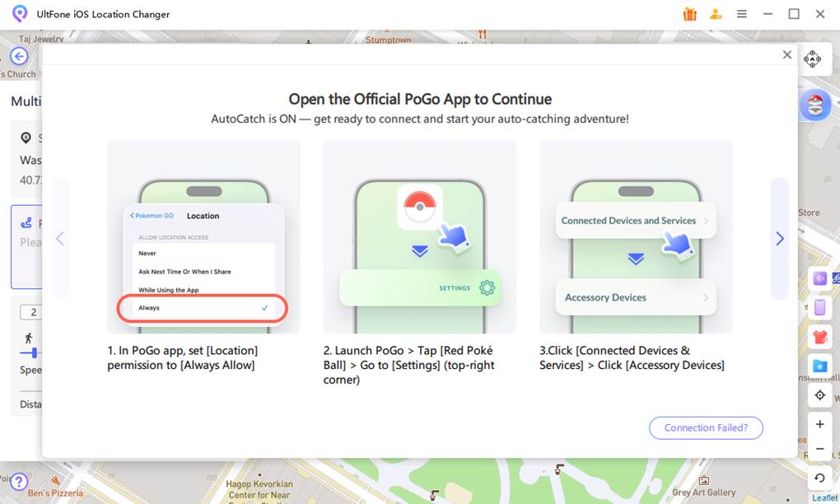Screen dimensions: 840x504
Task: Click the walking speed slider handle
Action: [35, 353]
